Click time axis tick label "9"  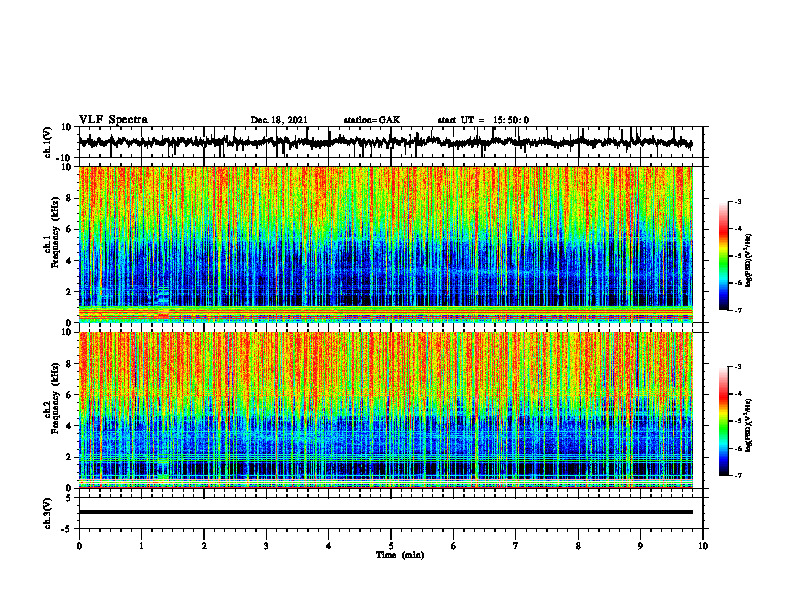pyautogui.click(x=640, y=546)
